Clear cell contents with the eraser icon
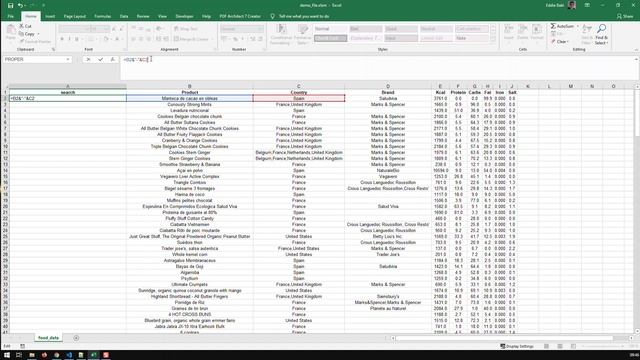Viewport: 640px width, 360px height. click(x=553, y=42)
